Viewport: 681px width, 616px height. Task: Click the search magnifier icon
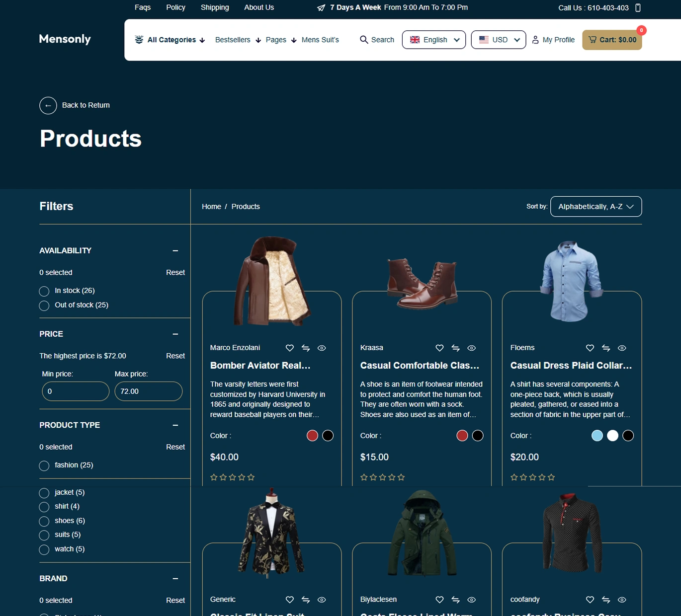point(364,40)
